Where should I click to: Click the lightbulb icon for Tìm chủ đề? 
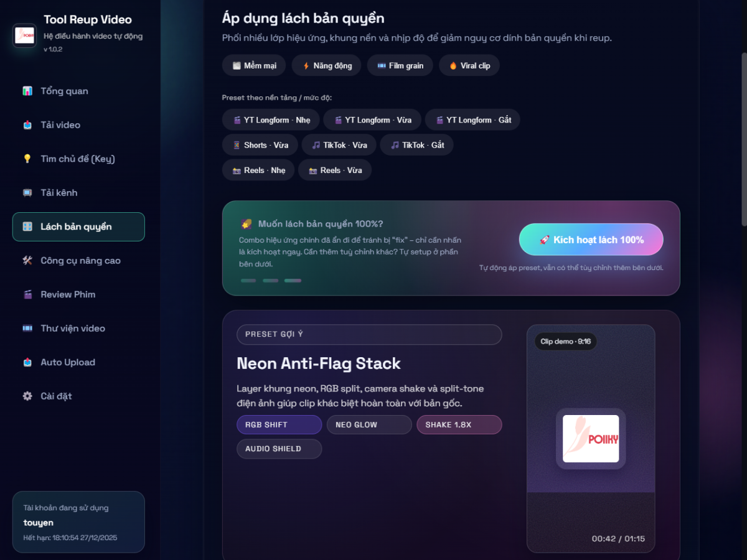[27, 159]
